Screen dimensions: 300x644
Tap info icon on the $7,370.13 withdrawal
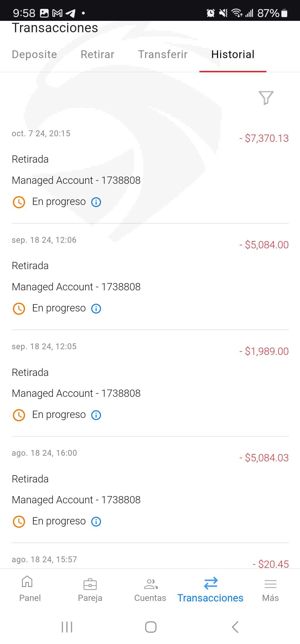coord(96,202)
